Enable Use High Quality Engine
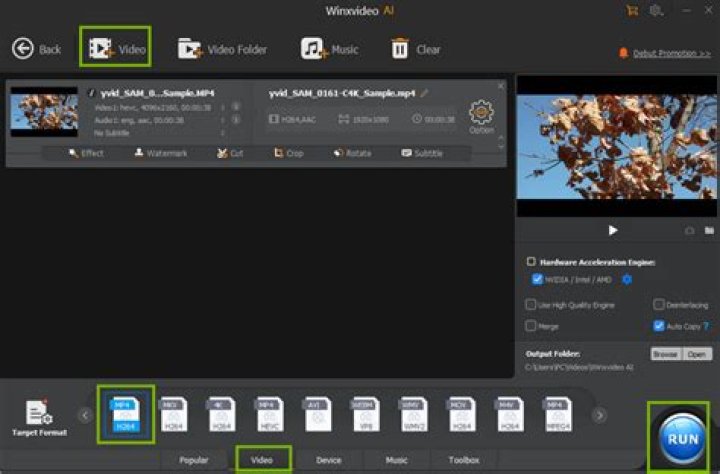Viewport: 720px width, 474px height. (530, 305)
